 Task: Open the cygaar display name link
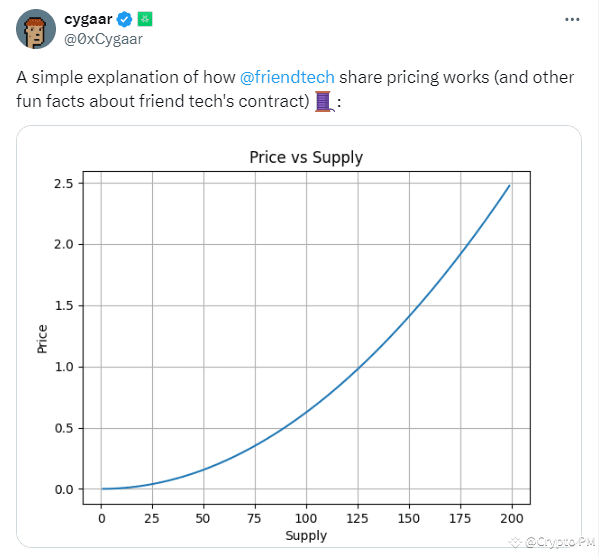90,19
